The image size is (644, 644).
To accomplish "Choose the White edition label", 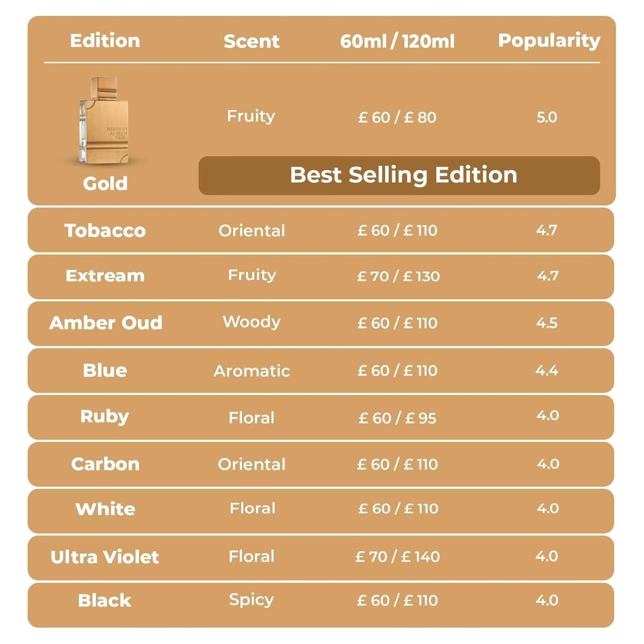I will tap(105, 509).
